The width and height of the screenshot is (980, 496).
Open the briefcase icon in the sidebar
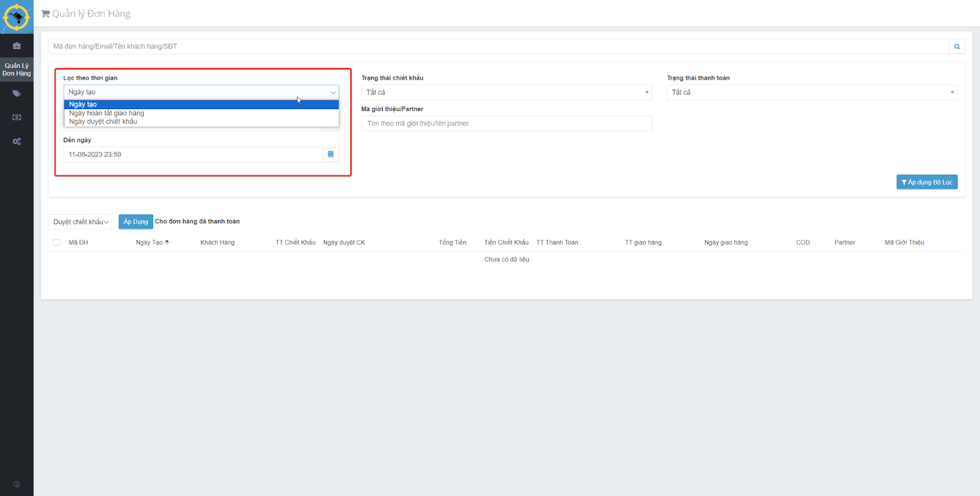point(17,46)
